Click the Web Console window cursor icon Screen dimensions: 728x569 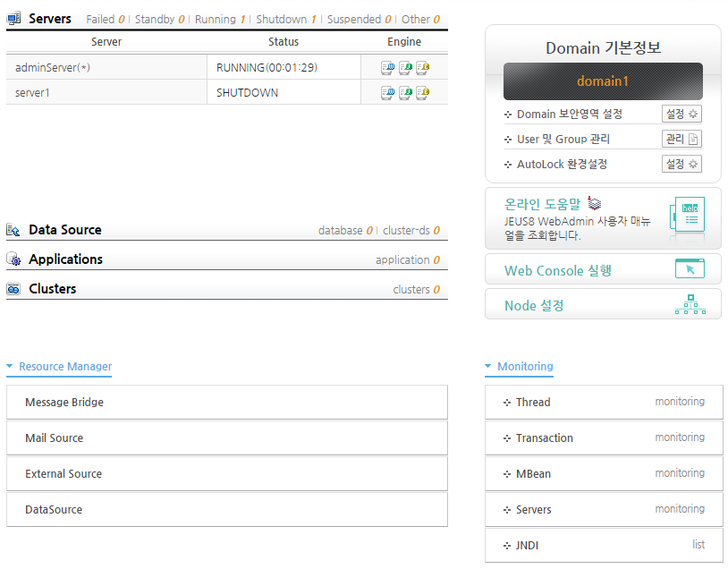click(x=690, y=268)
